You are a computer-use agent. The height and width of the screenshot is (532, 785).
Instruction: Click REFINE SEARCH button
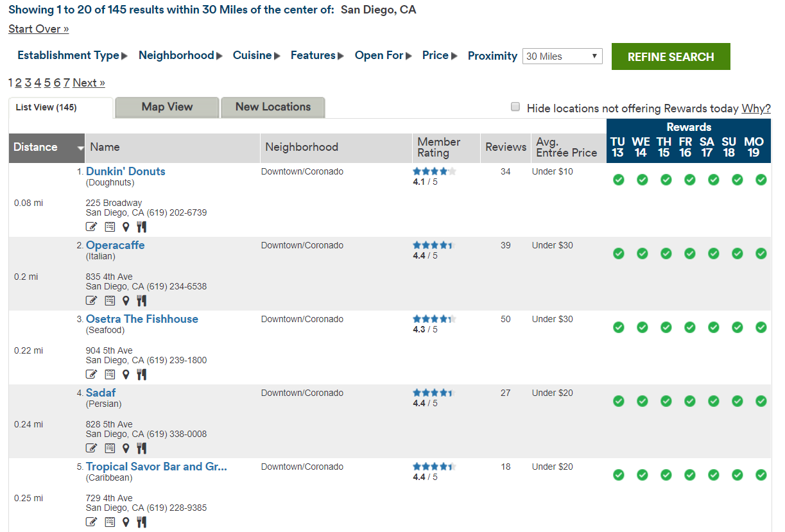(671, 56)
